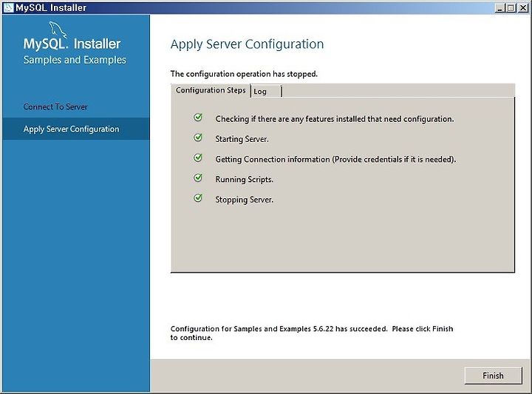Click the 'Running Scripts.' step text
Image resolution: width=532 pixels, height=394 pixels.
245,180
